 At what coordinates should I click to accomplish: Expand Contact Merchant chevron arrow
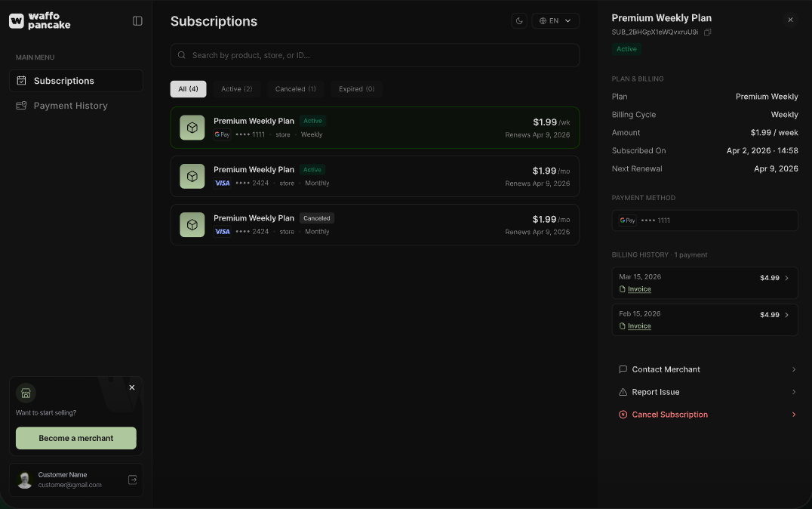coord(793,369)
